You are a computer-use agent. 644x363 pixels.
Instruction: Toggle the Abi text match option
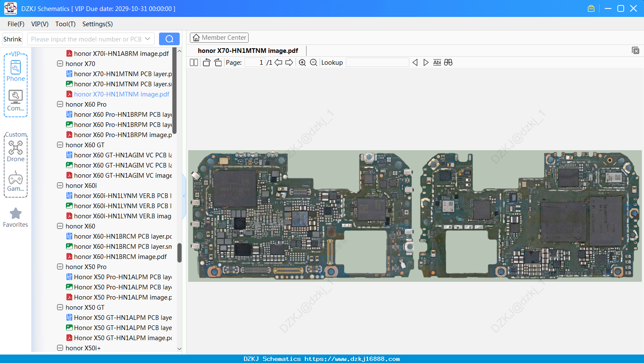[x=437, y=63]
